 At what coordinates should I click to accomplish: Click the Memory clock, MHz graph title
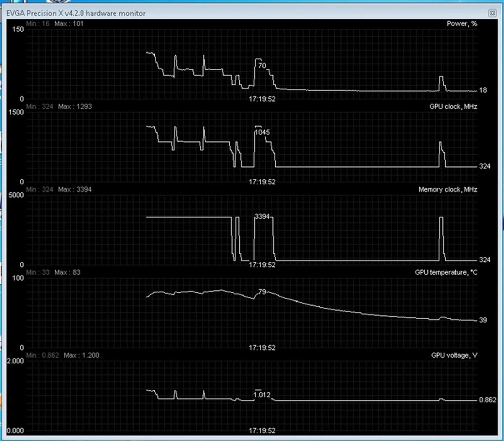448,190
